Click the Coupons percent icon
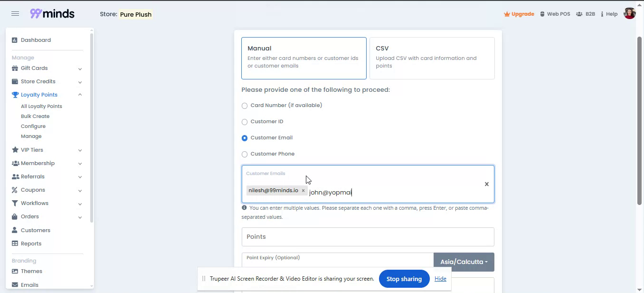 (x=15, y=190)
